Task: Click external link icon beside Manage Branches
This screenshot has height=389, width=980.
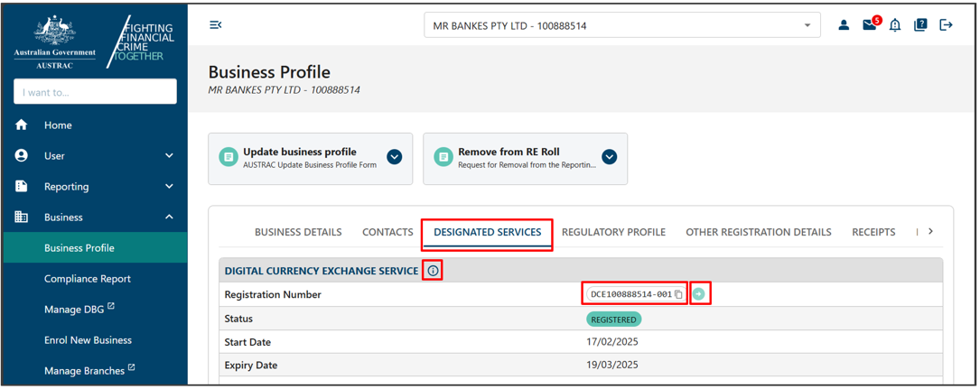Action: [x=131, y=367]
